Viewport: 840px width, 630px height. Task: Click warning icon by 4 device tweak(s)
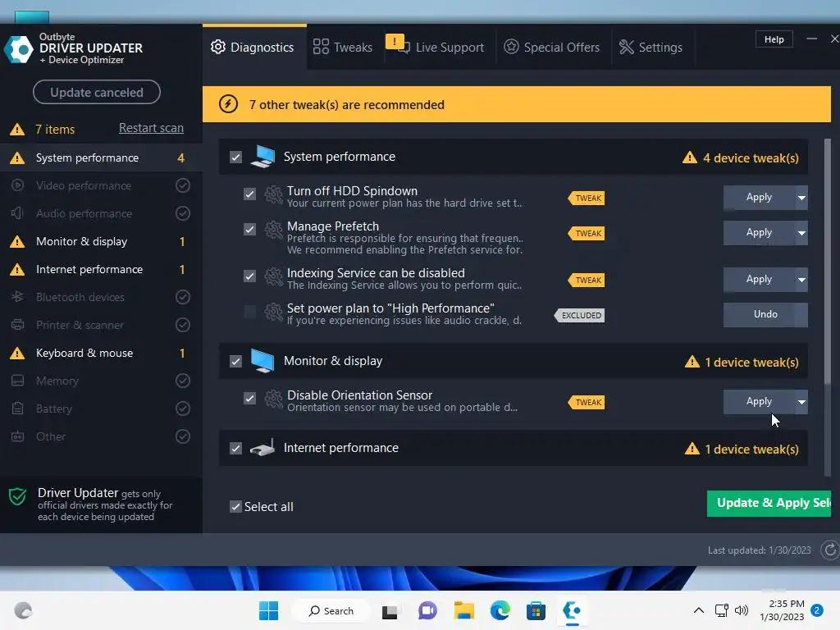coord(689,157)
